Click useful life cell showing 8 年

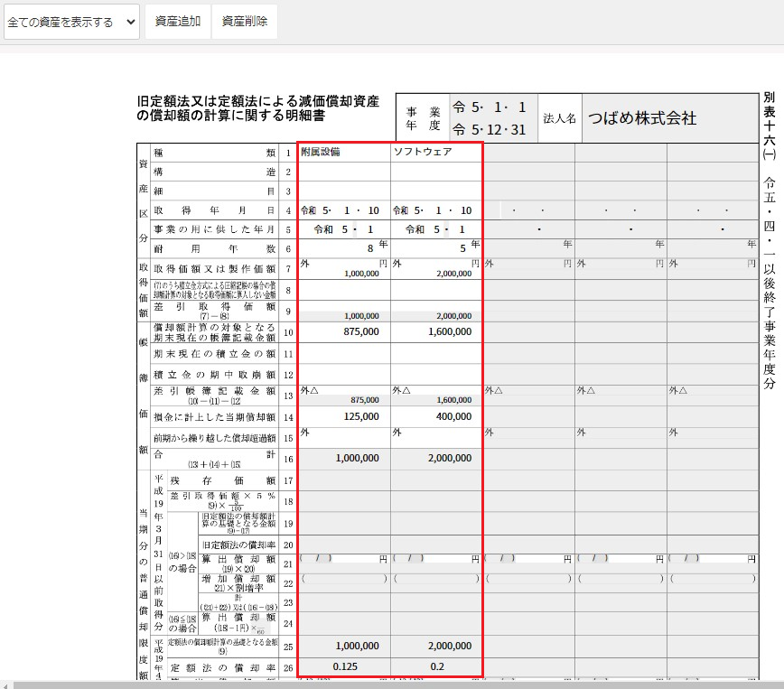(344, 248)
